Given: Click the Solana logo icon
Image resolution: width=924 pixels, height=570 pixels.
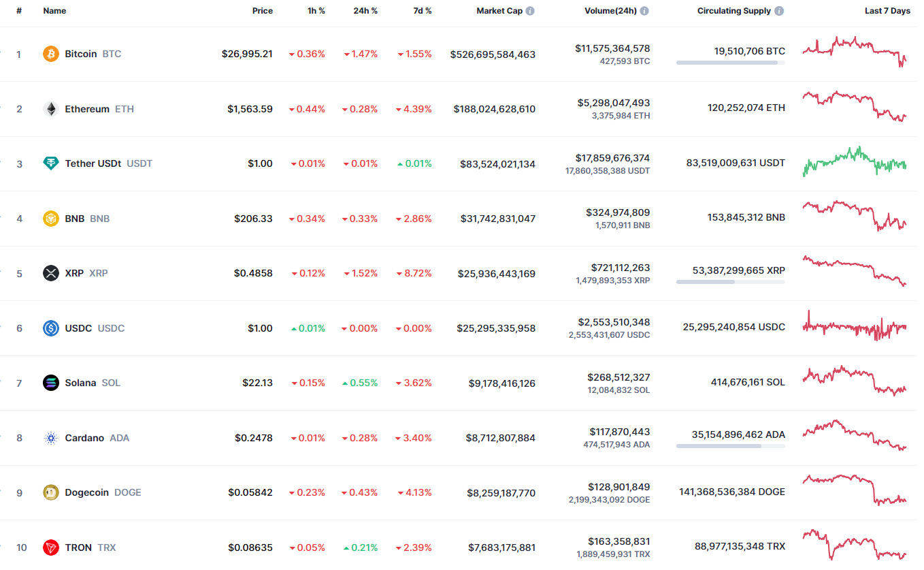Looking at the screenshot, I should point(51,383).
